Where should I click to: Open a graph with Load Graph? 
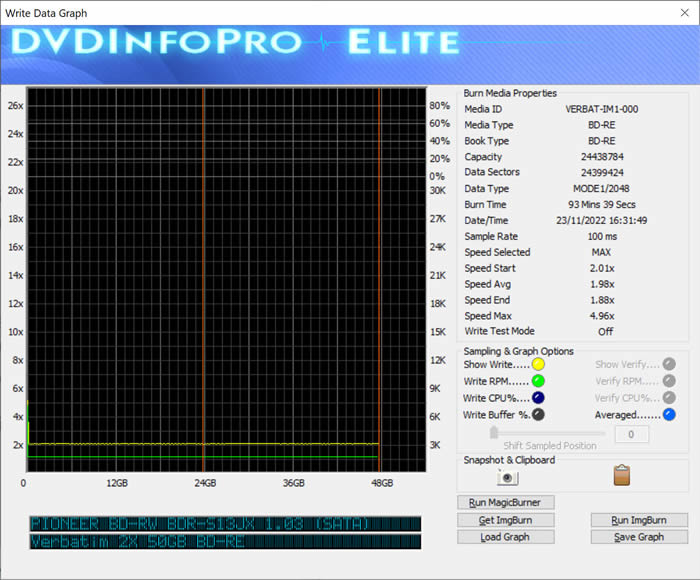click(x=505, y=537)
